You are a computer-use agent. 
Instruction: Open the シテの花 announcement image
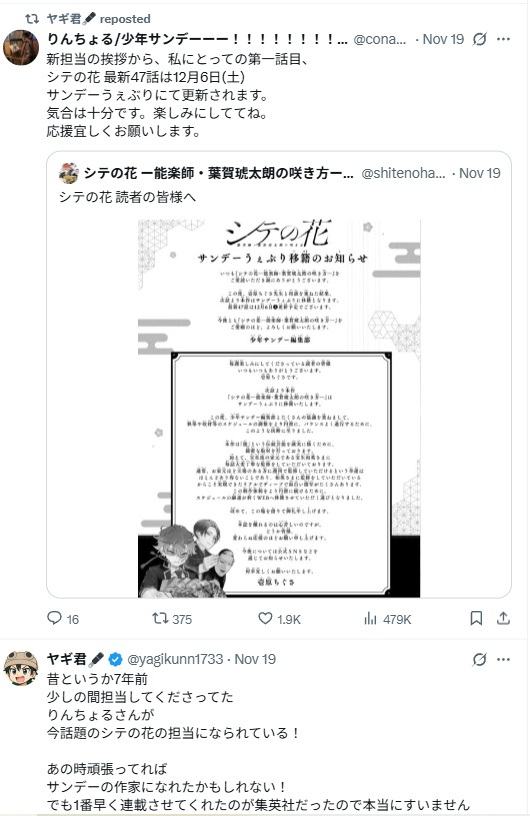279,409
